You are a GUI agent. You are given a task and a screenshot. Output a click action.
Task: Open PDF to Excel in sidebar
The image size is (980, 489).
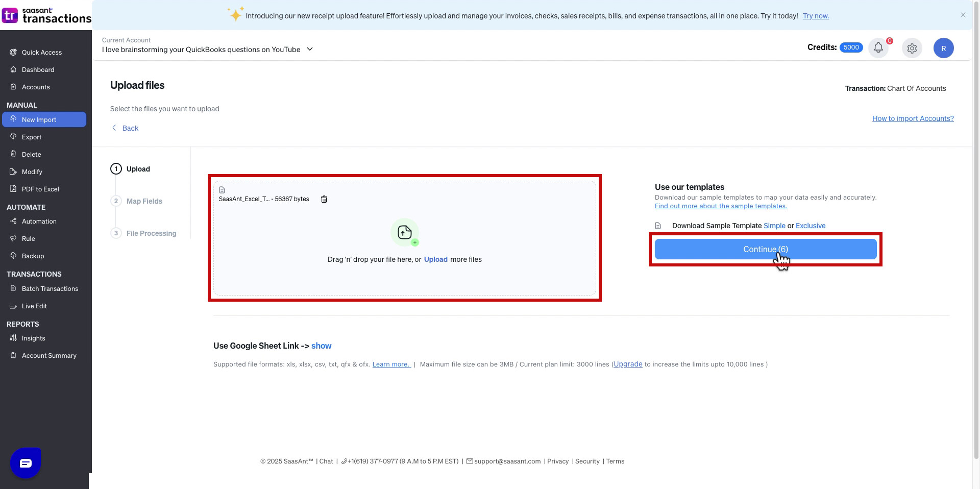click(40, 189)
